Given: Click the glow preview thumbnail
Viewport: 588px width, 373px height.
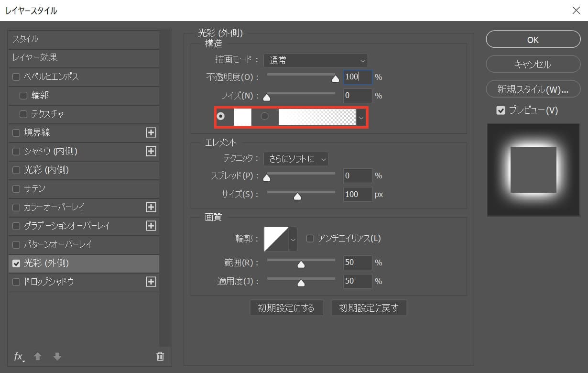Looking at the screenshot, I should (x=533, y=170).
